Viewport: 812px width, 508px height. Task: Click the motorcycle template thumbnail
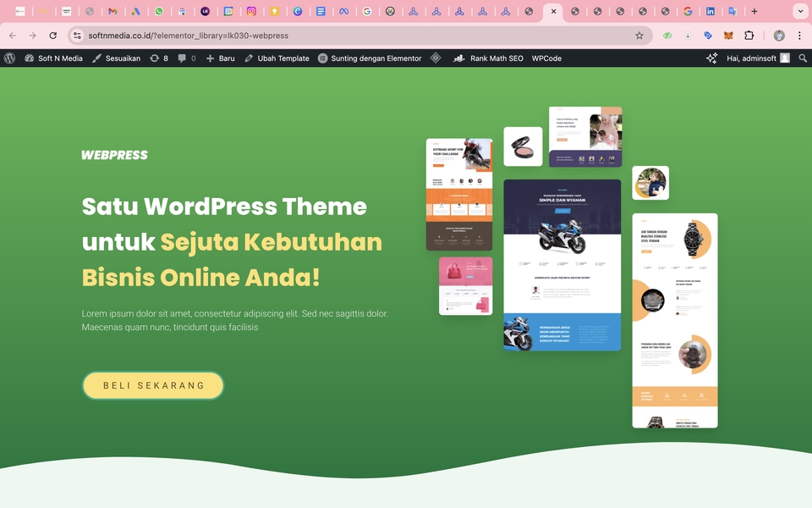[562, 262]
